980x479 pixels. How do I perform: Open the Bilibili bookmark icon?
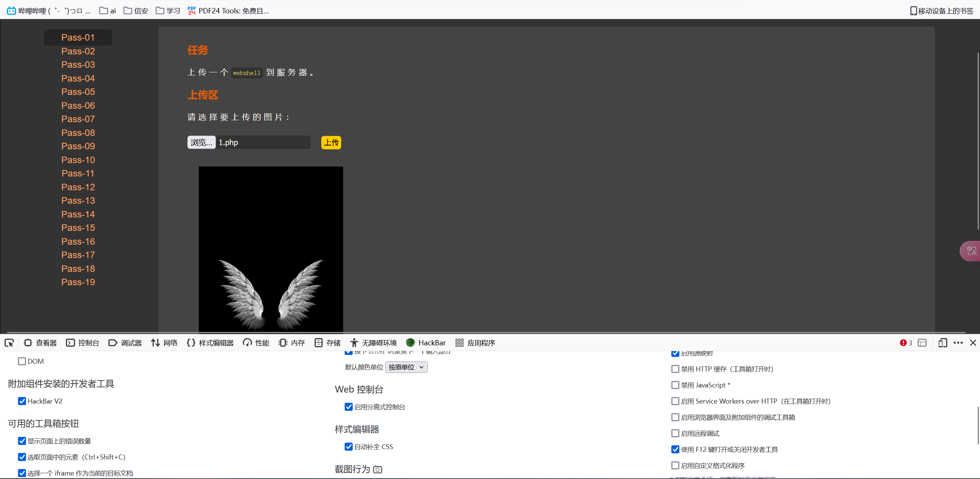tap(11, 11)
